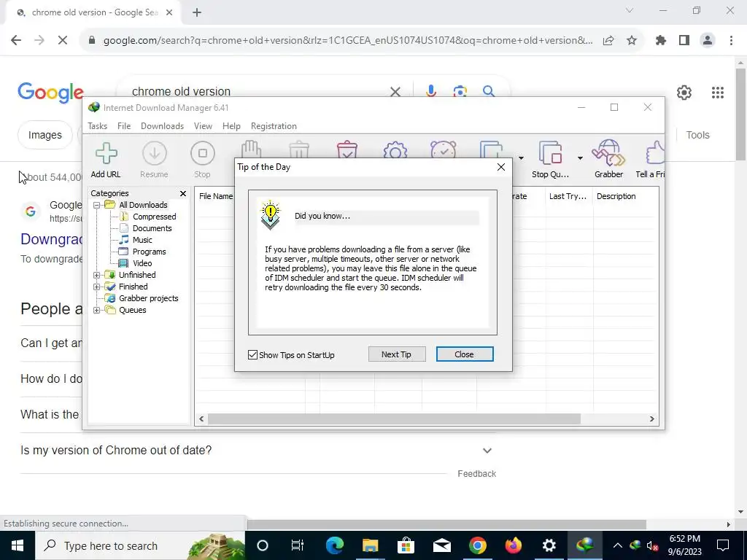
Task: Click the Images filter on Google
Action: [x=44, y=135]
